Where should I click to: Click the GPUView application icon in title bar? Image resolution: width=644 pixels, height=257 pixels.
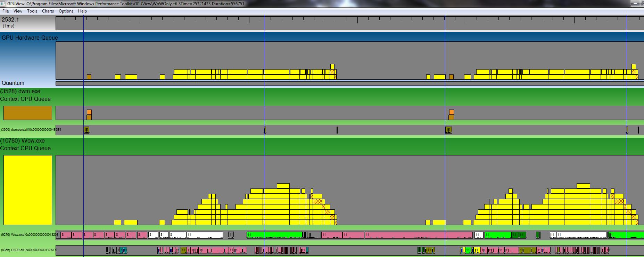tap(3, 3)
